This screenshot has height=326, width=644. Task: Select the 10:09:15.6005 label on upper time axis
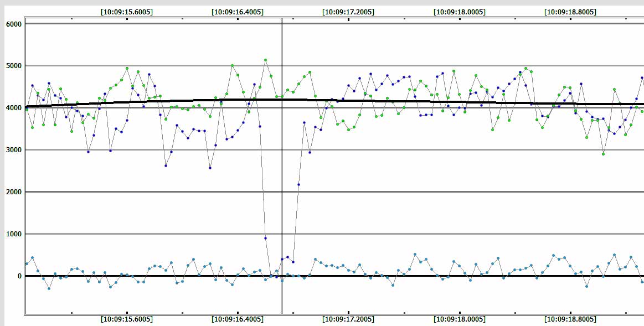click(126, 12)
